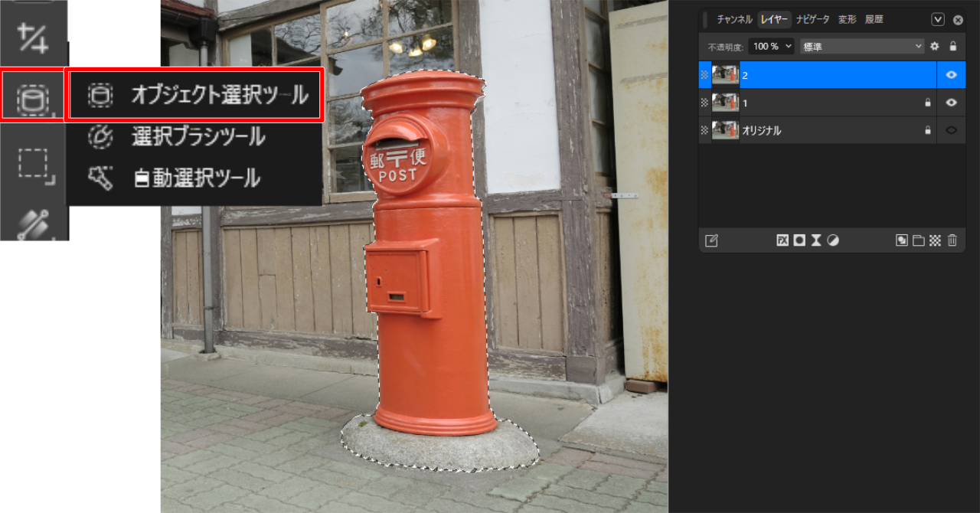Switch to the 変形 tab
980x513 pixels.
point(848,20)
